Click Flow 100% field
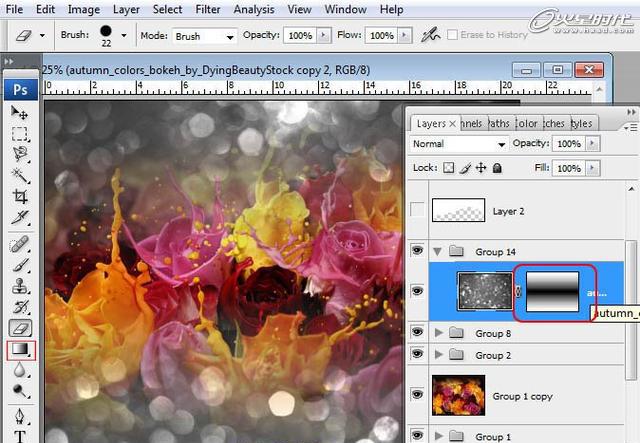The height and width of the screenshot is (443, 640). (x=382, y=36)
